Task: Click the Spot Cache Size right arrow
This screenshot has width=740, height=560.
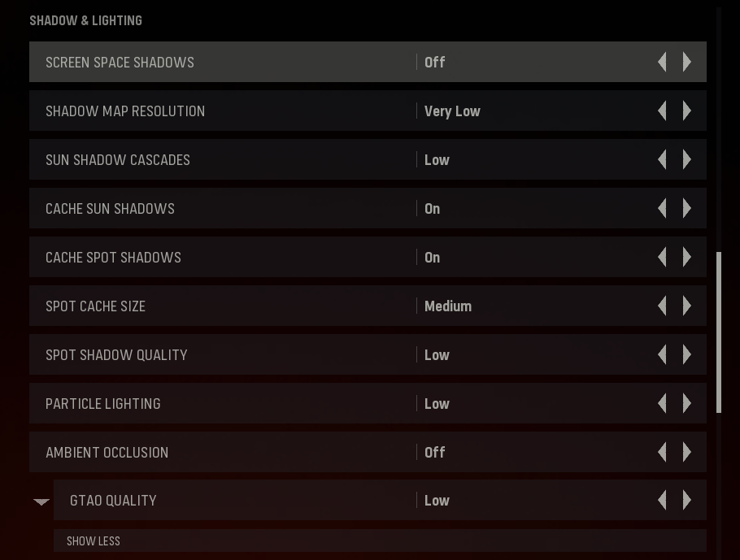Action: [x=686, y=306]
